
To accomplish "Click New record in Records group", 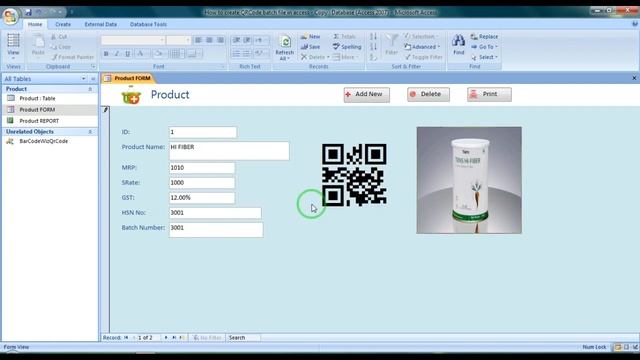I will [311, 37].
